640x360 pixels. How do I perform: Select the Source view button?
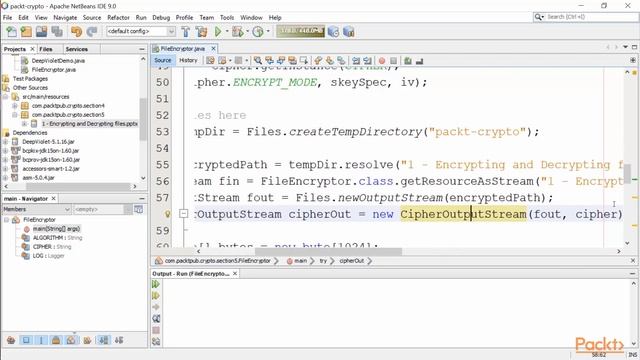tap(162, 60)
